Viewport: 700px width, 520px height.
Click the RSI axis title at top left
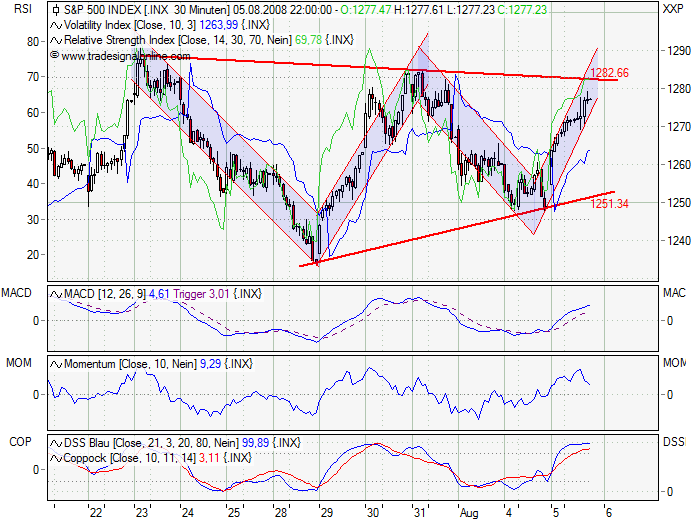pyautogui.click(x=23, y=9)
